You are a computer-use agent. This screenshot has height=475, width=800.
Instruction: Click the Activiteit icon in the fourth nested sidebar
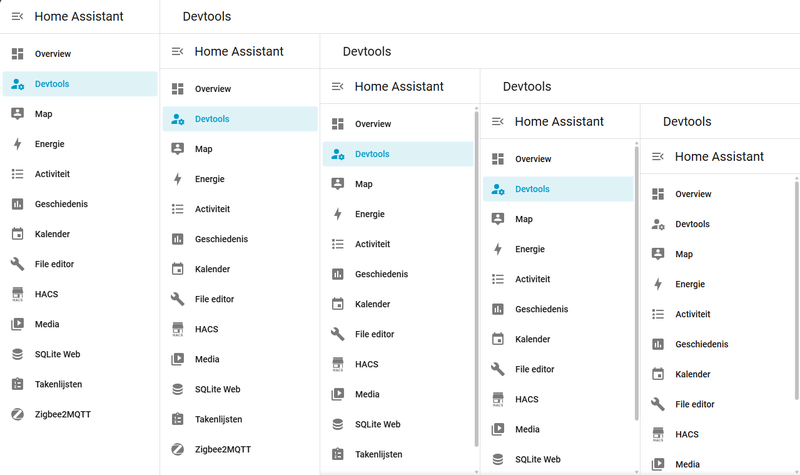[x=498, y=279]
